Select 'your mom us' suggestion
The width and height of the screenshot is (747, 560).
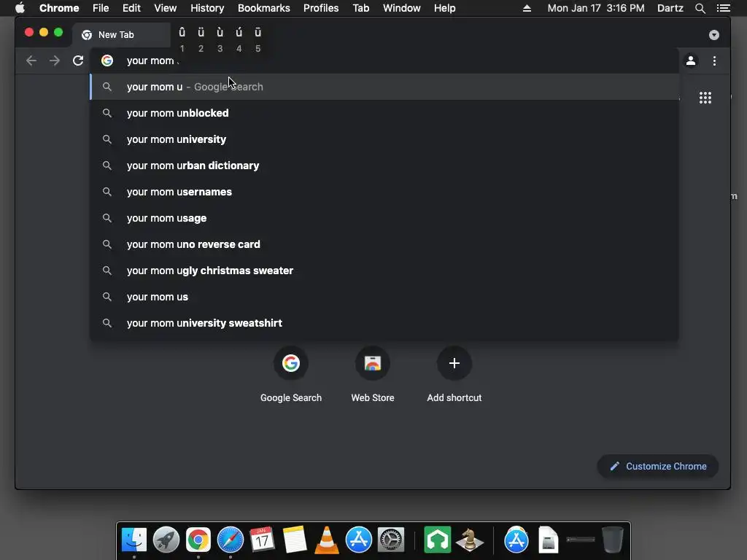384,296
